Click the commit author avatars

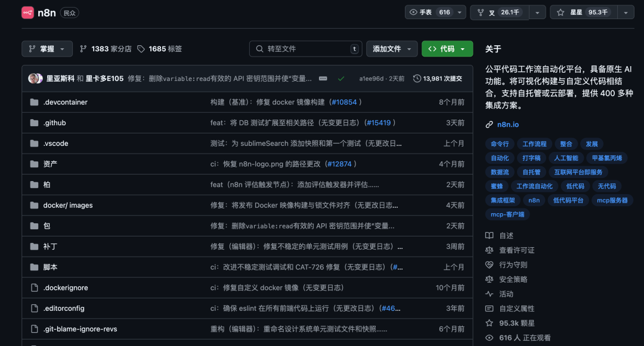35,78
